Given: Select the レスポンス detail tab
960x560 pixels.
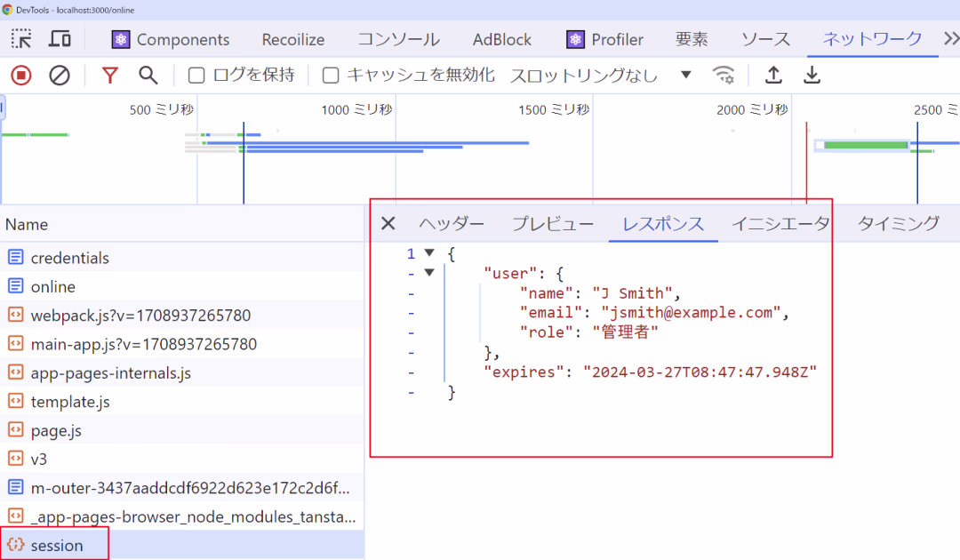Looking at the screenshot, I should 663,223.
